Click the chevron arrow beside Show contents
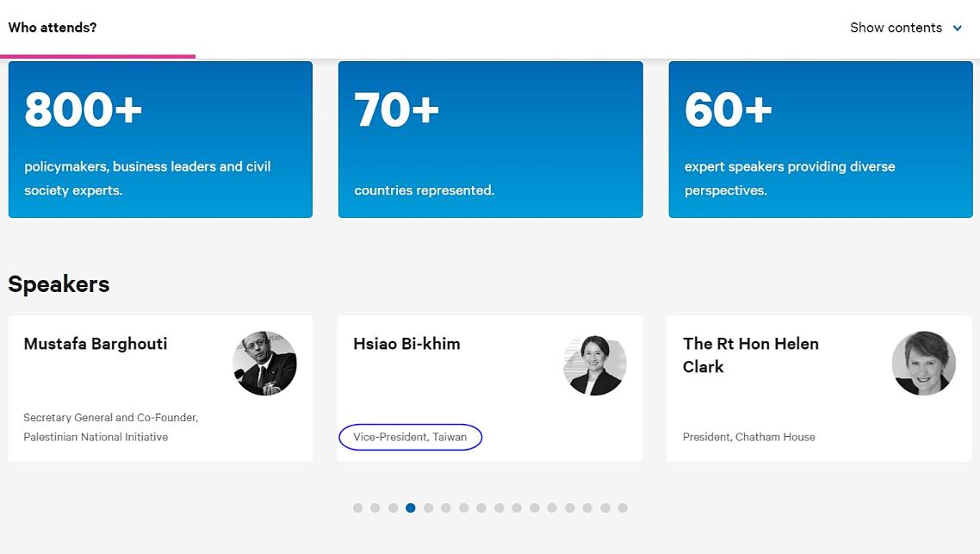The image size is (980, 554). pos(957,28)
